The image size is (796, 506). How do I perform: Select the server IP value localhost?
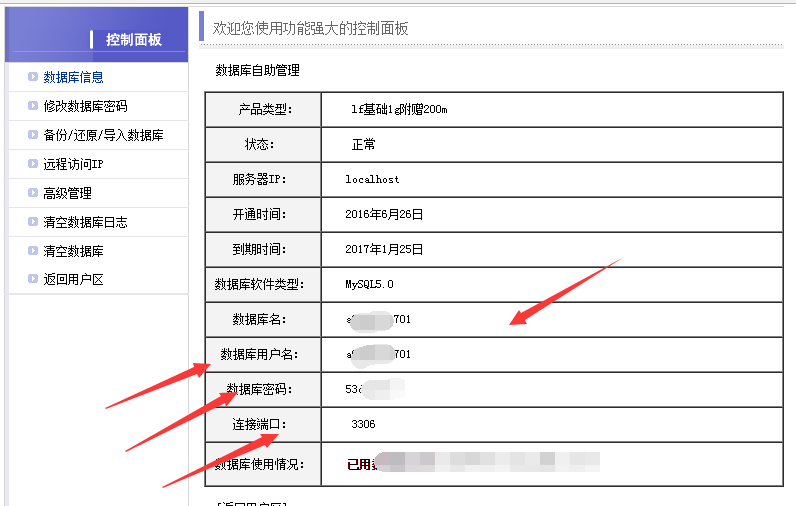(372, 179)
